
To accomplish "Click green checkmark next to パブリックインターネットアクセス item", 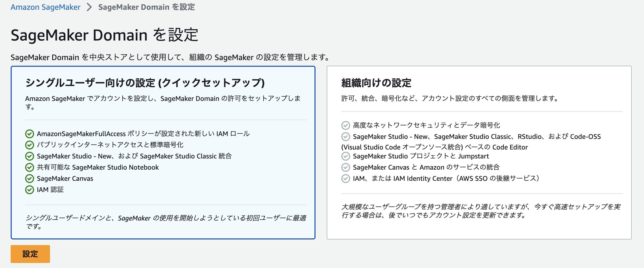I will (x=30, y=145).
